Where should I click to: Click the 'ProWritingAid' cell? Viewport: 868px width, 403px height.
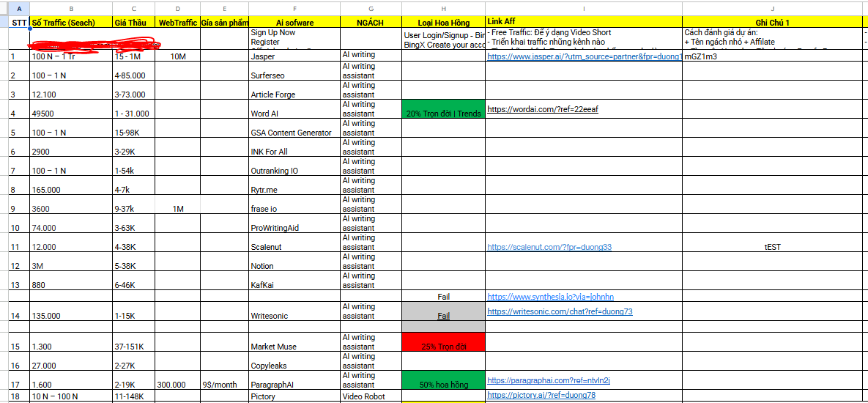click(x=294, y=223)
